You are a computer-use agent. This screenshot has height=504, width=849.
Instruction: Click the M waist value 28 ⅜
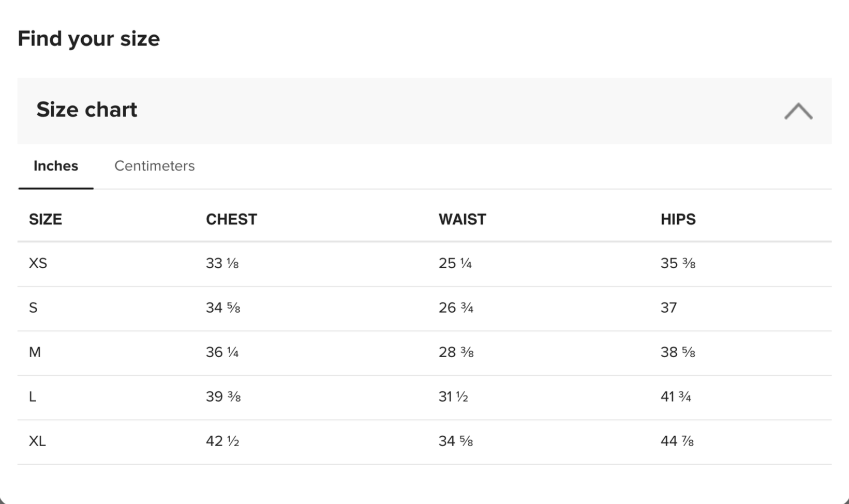click(456, 352)
